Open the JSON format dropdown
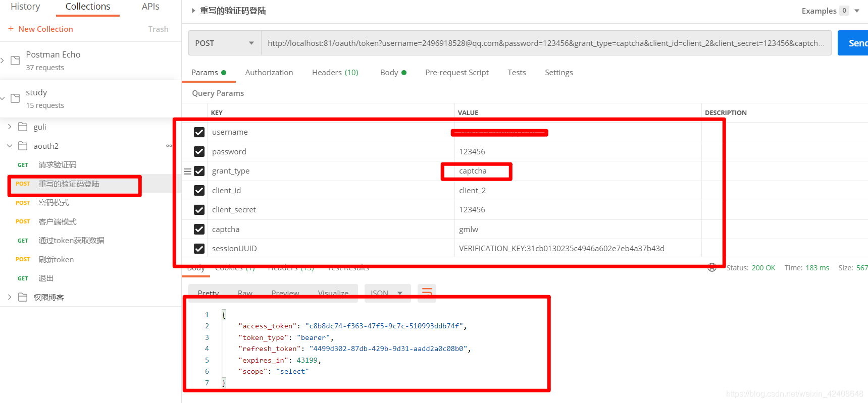Image resolution: width=868 pixels, height=403 pixels. (387, 293)
